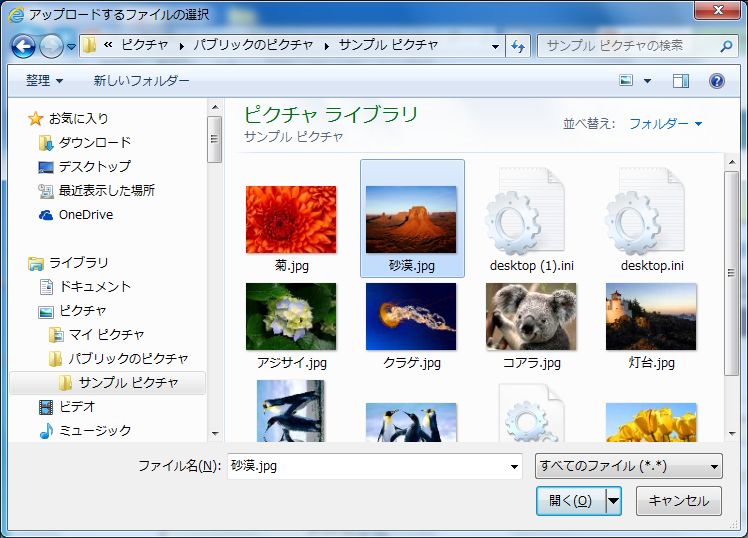Open 最近表示した場所 in favorites

[x=106, y=190]
